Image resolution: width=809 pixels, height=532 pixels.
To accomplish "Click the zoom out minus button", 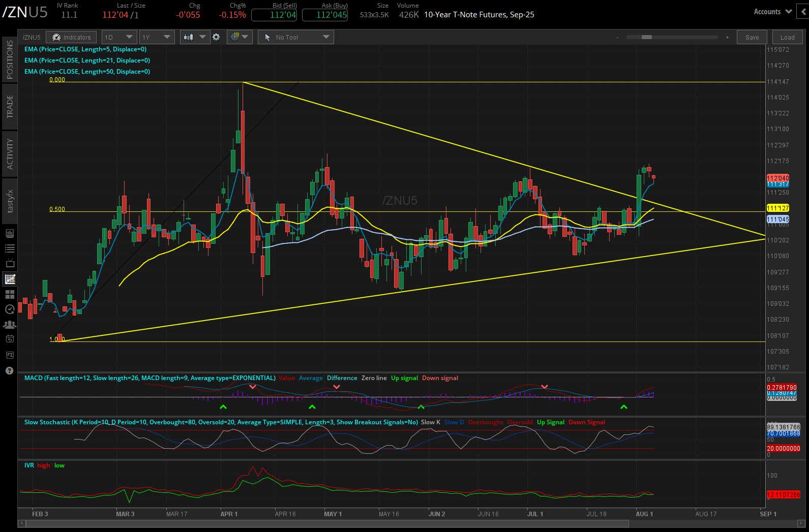I will tap(617, 37).
